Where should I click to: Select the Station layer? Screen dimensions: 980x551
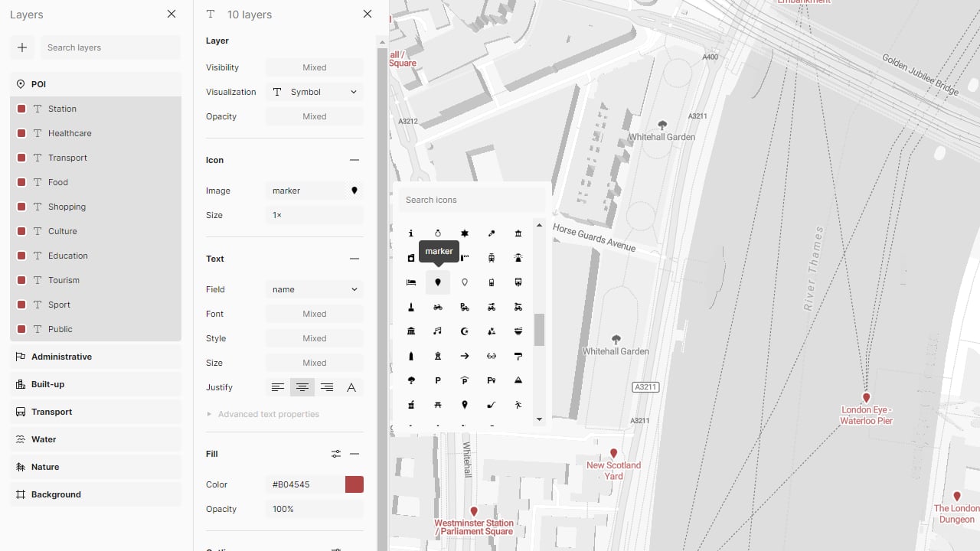pos(96,109)
